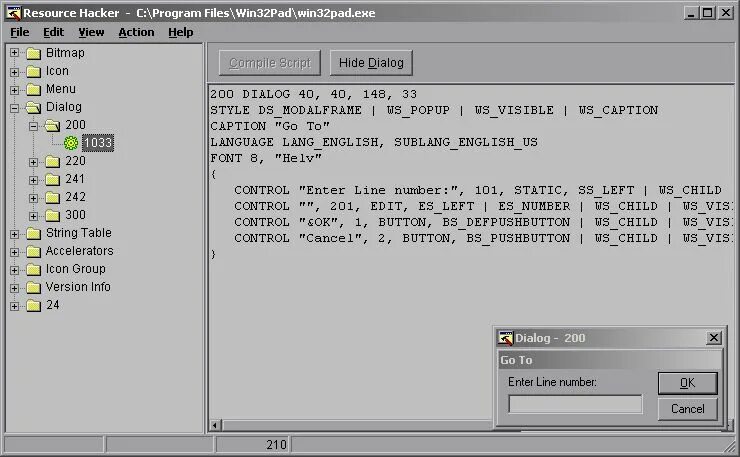Click the Enter Line number: label
This screenshot has height=457, width=740.
pyautogui.click(x=552, y=382)
